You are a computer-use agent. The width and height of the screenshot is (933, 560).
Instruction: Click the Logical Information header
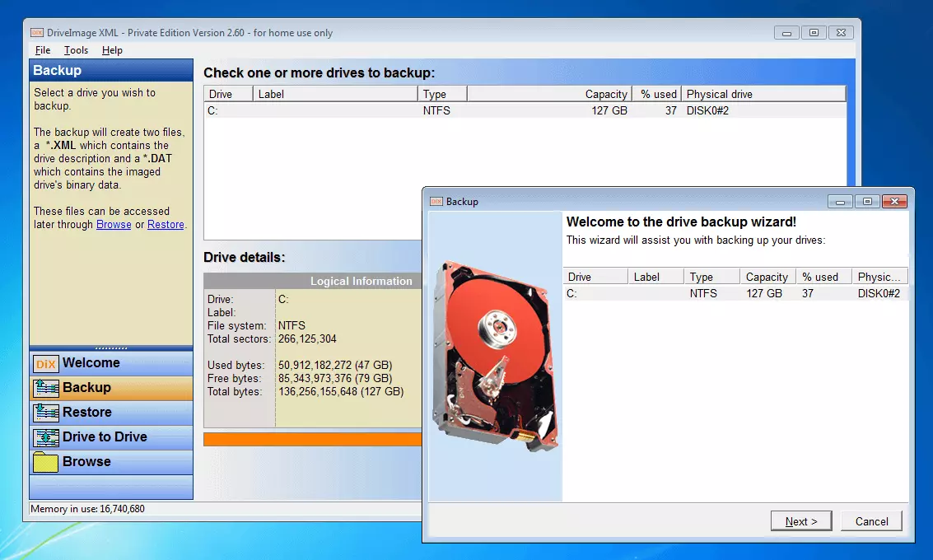tap(361, 281)
